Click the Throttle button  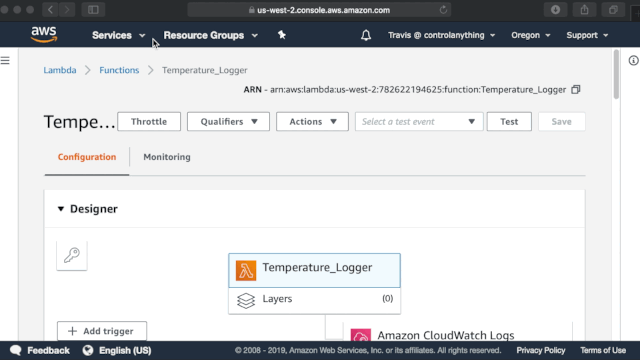pos(149,122)
